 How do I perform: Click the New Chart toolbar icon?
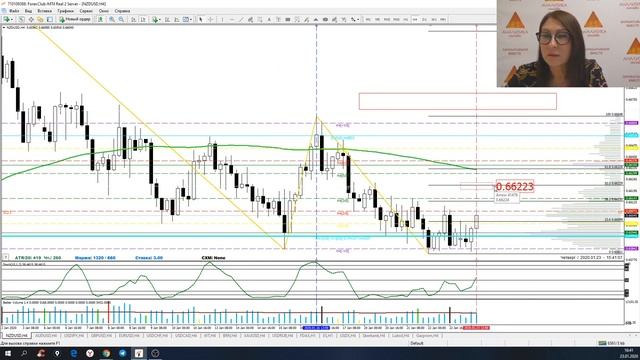click(6, 19)
